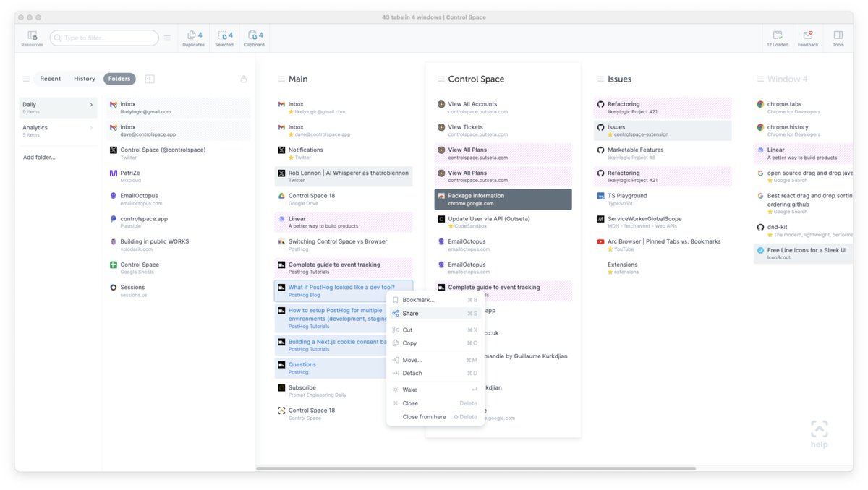Switch to the History tab

(85, 79)
